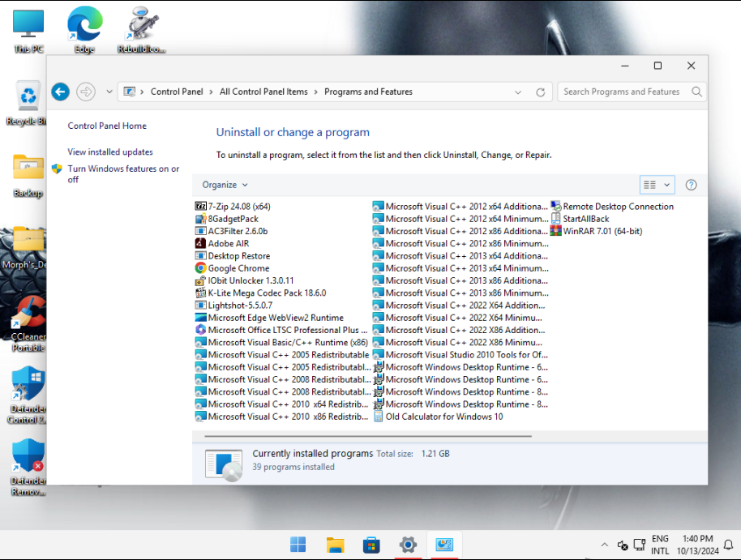Select the Backup folder on desktop
The width and height of the screenshot is (741, 560).
pos(28,176)
